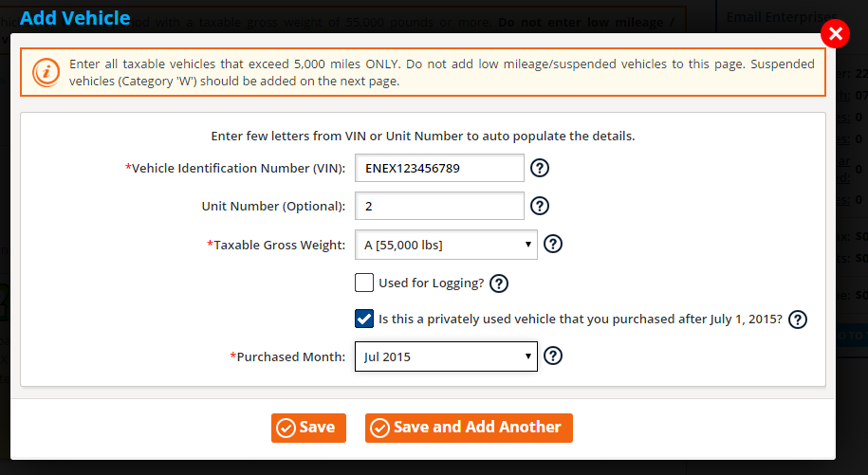This screenshot has height=475, width=868.
Task: Click the checkmark icon on Save button
Action: tap(285, 429)
